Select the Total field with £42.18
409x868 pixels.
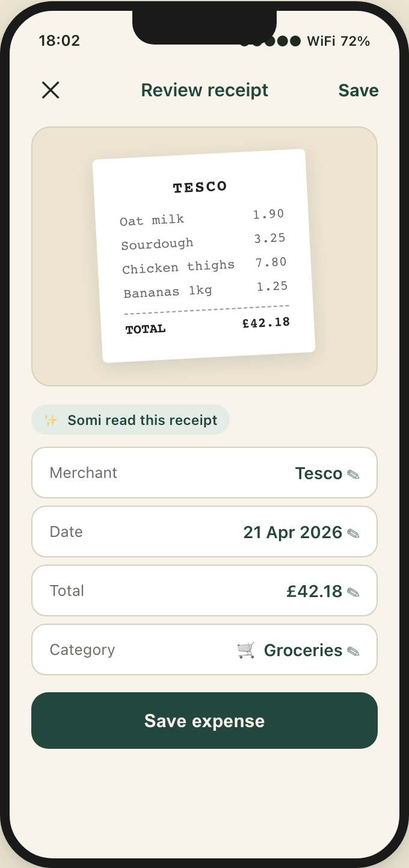pyautogui.click(x=204, y=591)
